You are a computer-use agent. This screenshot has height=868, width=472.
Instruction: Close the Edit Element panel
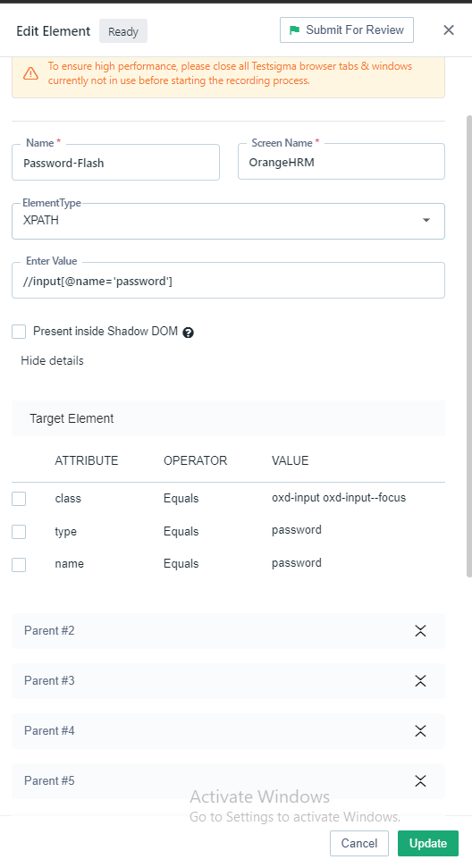click(x=449, y=29)
